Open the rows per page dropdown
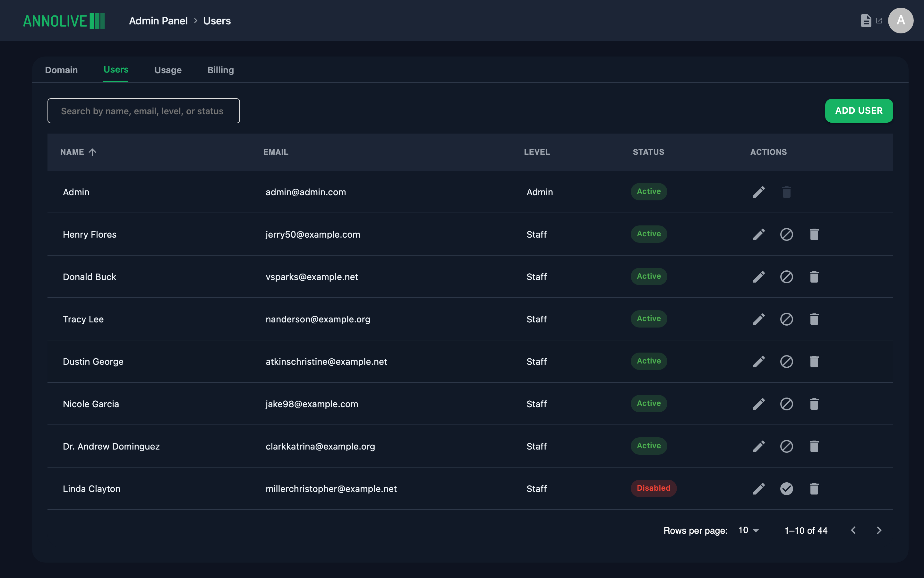This screenshot has height=578, width=924. [749, 530]
